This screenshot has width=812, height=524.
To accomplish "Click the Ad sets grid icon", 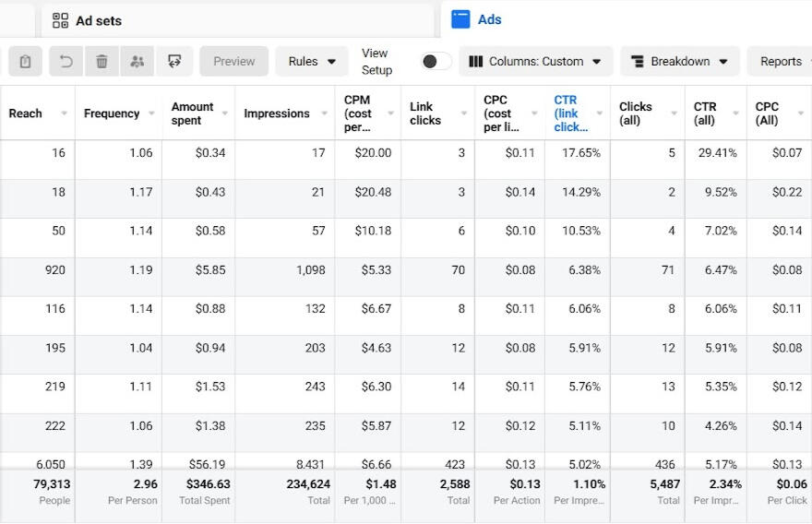I will click(61, 20).
